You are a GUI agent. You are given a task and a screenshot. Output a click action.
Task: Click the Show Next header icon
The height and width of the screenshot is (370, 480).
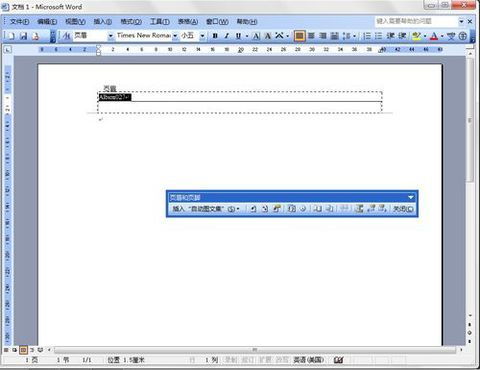tap(382, 209)
